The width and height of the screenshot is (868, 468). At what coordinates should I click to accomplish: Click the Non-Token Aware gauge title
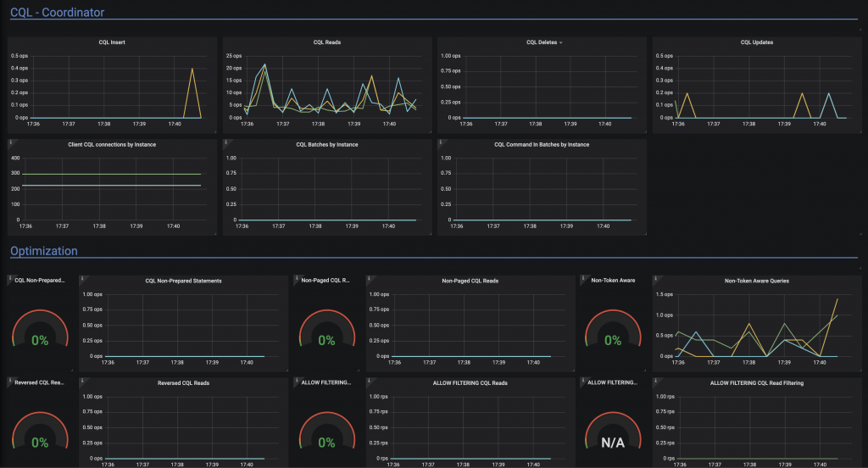(613, 281)
